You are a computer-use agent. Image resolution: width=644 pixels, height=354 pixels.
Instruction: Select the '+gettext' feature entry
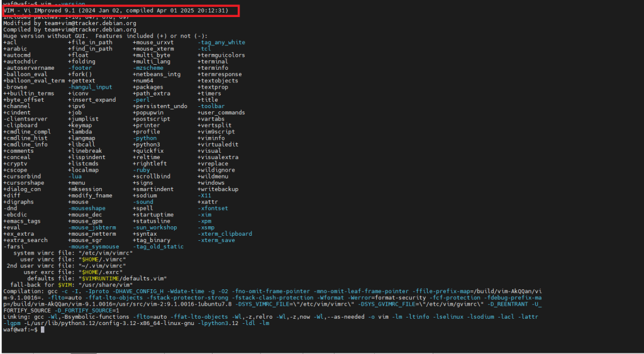(82, 80)
